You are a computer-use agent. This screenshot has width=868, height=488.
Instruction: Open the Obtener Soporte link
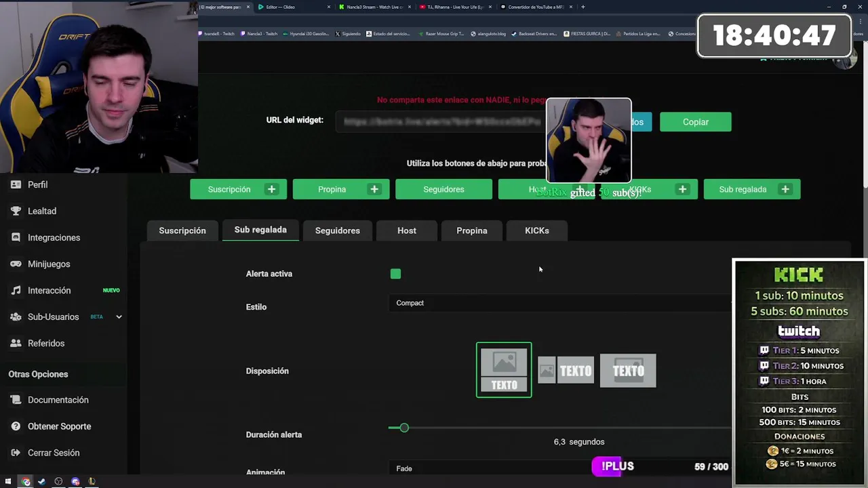pos(59,426)
